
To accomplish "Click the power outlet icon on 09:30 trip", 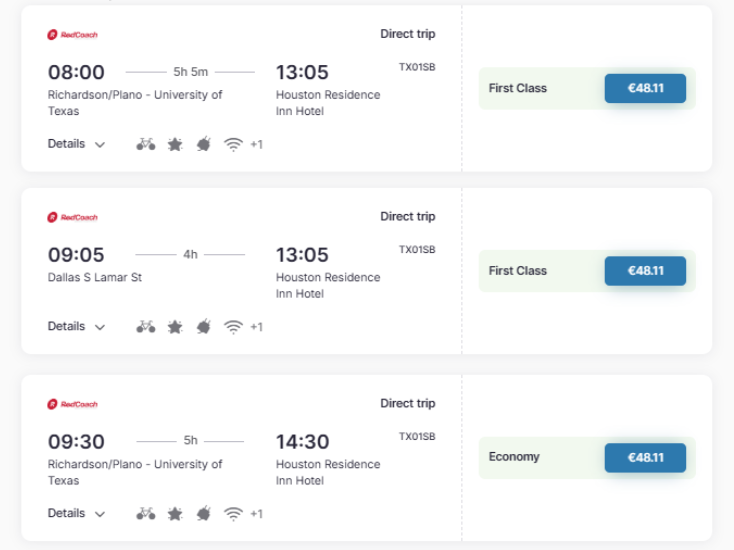I will coord(204,513).
